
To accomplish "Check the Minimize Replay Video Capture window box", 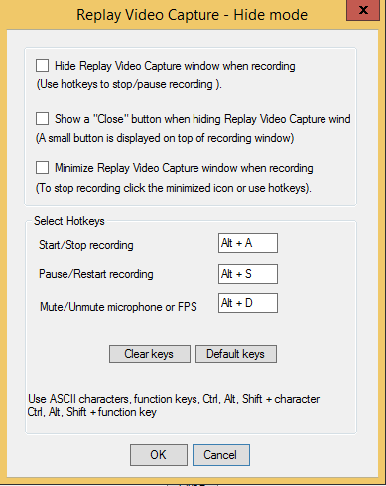I will [x=42, y=167].
